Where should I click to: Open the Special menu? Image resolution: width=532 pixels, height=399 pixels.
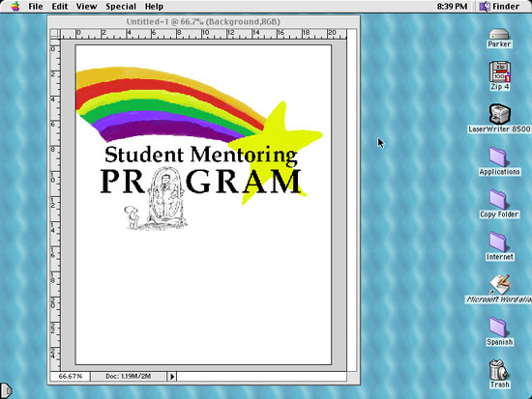(x=121, y=7)
